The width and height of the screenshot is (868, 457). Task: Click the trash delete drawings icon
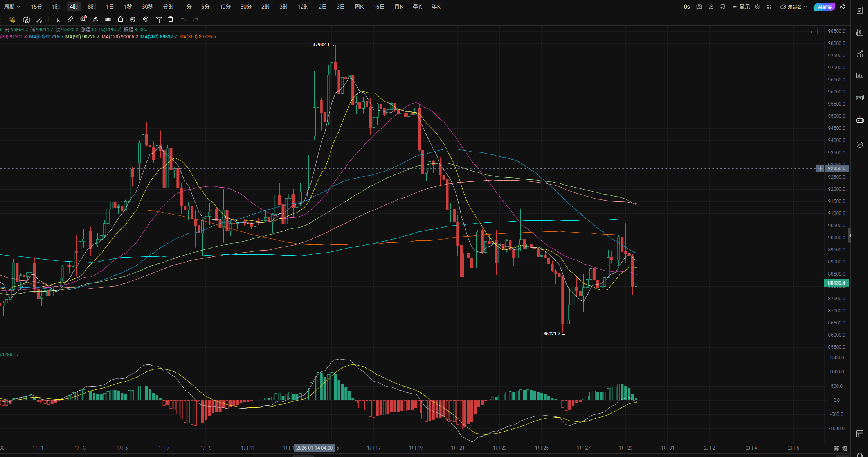pos(171,19)
